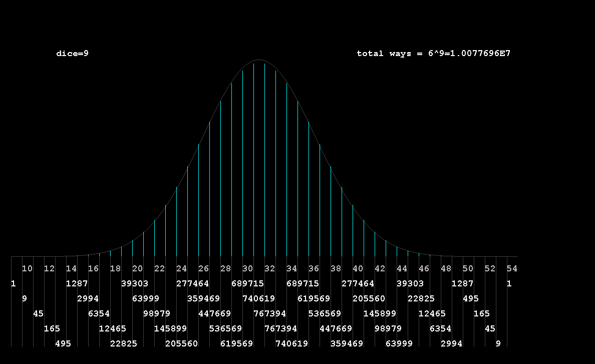The image size is (595, 364).
Task: Click the rightmost value 1
Action: (509, 284)
